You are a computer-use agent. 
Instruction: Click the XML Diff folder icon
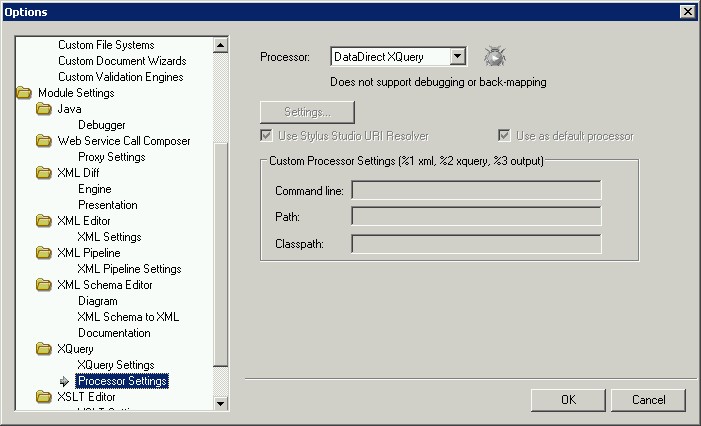[x=43, y=173]
